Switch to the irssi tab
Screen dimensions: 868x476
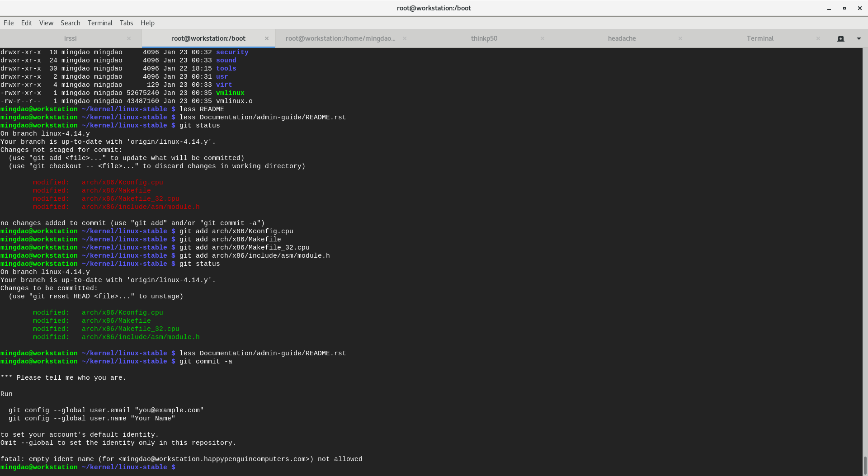pos(71,38)
